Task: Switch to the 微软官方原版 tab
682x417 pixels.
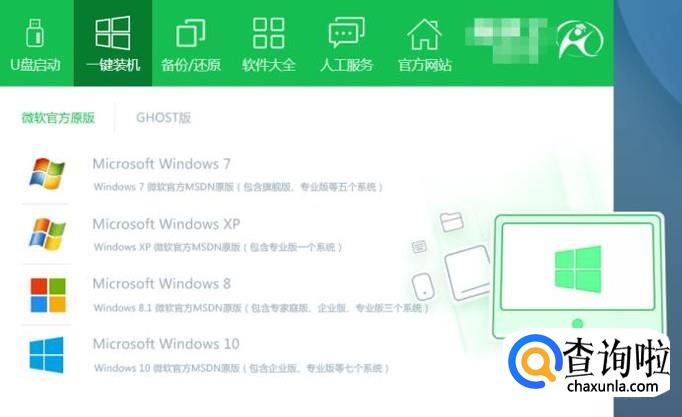Action: pos(58,117)
